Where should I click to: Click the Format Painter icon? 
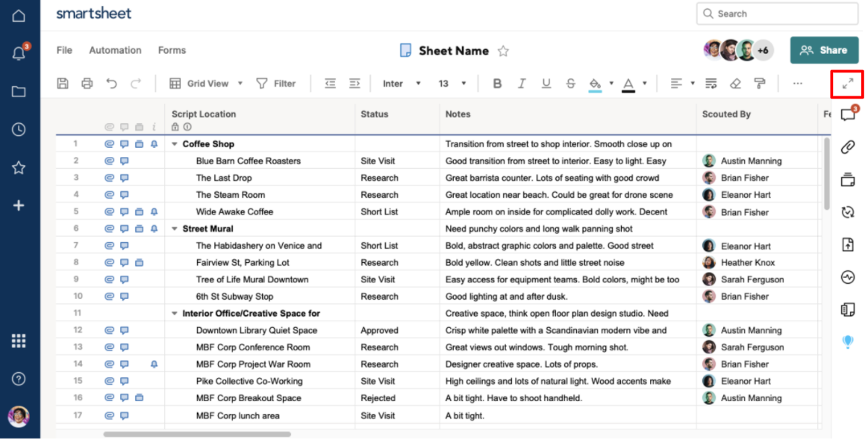[761, 84]
